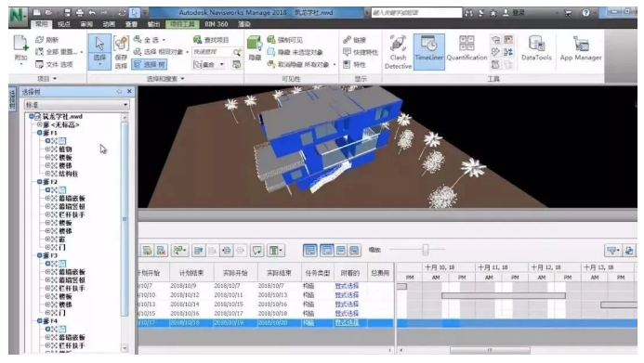The height and width of the screenshot is (363, 644).
Task: Launch App Manager
Action: [581, 49]
